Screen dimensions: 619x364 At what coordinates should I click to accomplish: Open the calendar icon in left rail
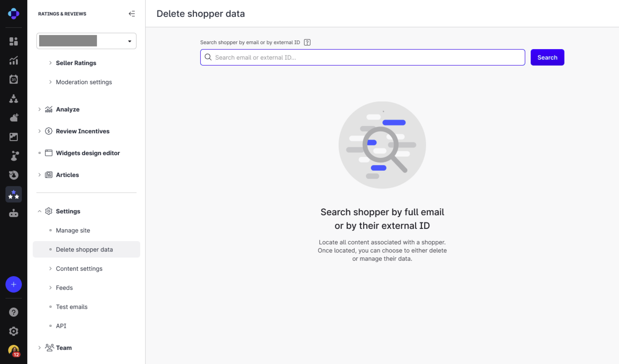pyautogui.click(x=13, y=79)
